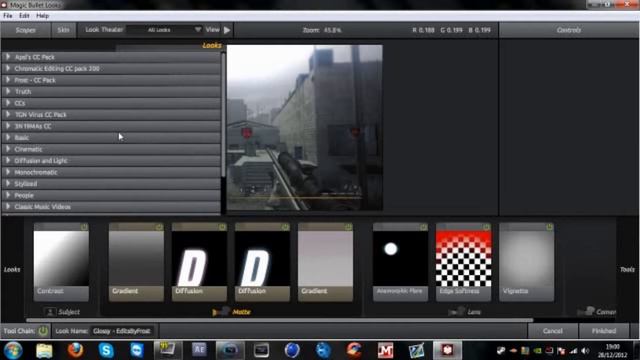Click the preview image in the viewer
This screenshot has width=640, height=360.
pos(304,127)
